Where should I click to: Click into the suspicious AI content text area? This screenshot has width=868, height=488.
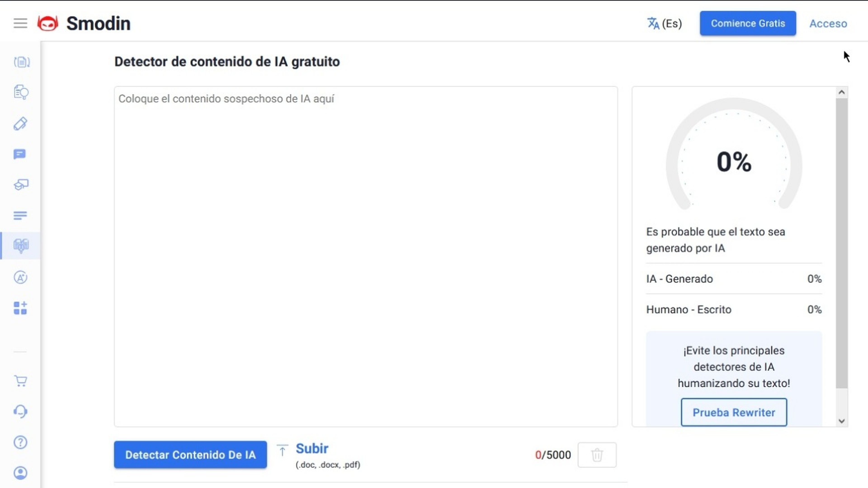click(366, 257)
